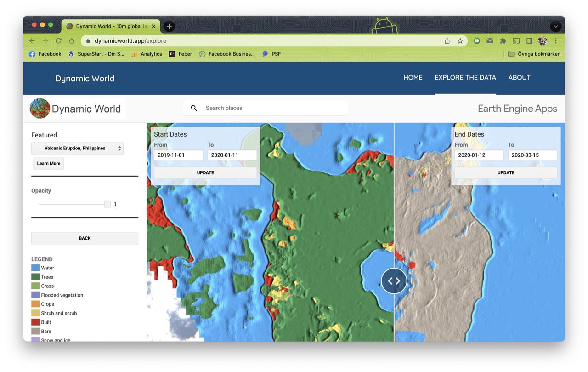Open the Featured location dropdown
This screenshot has width=588, height=372.
point(77,148)
